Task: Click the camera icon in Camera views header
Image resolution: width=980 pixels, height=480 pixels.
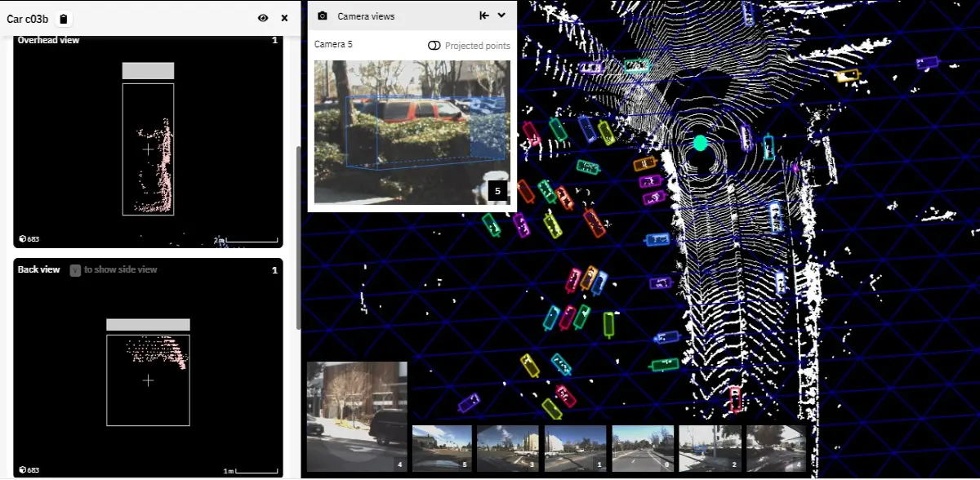Action: coord(323,16)
